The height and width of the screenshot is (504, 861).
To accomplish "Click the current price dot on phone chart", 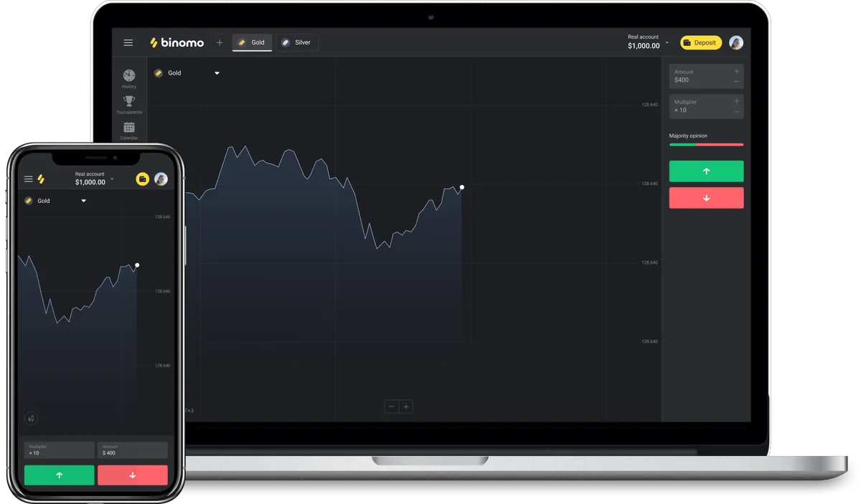I will [137, 265].
